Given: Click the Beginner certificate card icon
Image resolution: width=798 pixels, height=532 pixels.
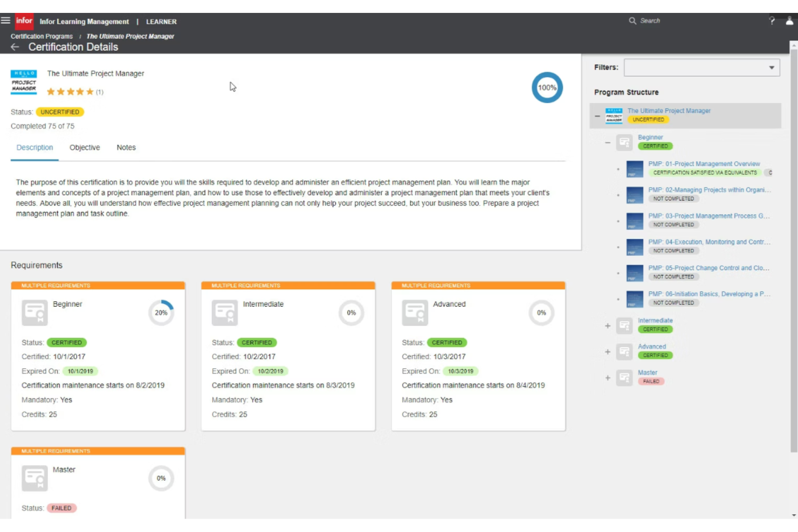Looking at the screenshot, I should click(34, 313).
